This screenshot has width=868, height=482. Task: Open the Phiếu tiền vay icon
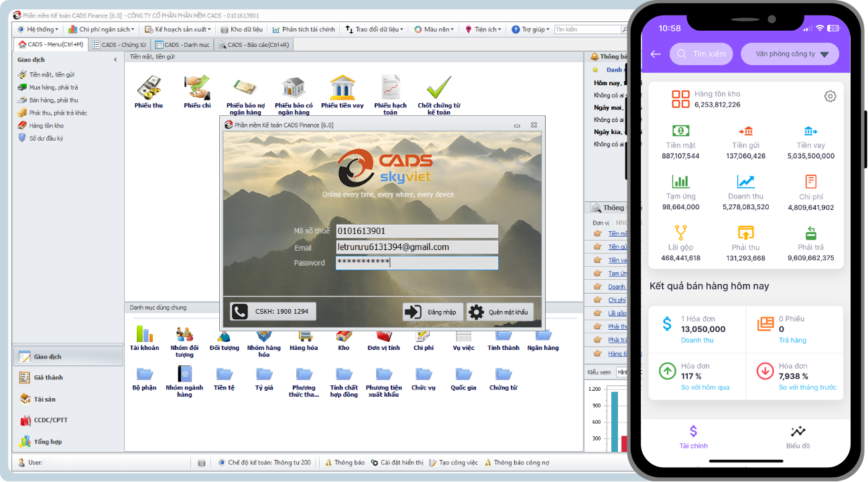point(342,88)
